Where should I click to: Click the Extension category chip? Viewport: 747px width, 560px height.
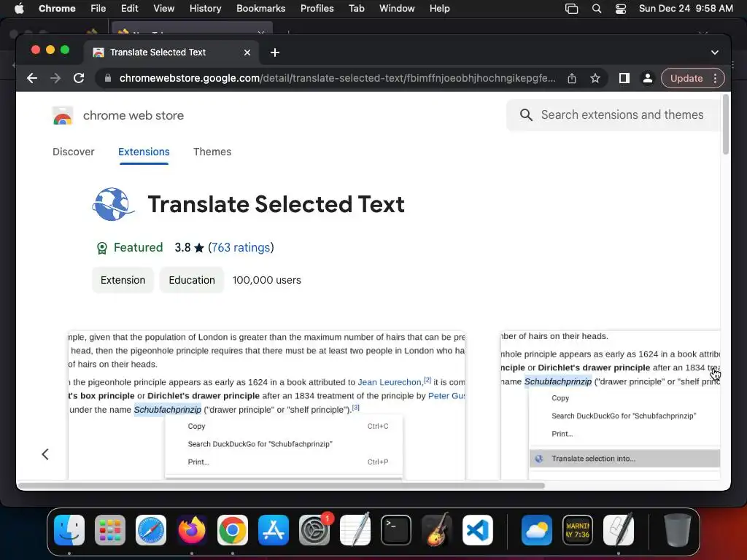click(123, 280)
